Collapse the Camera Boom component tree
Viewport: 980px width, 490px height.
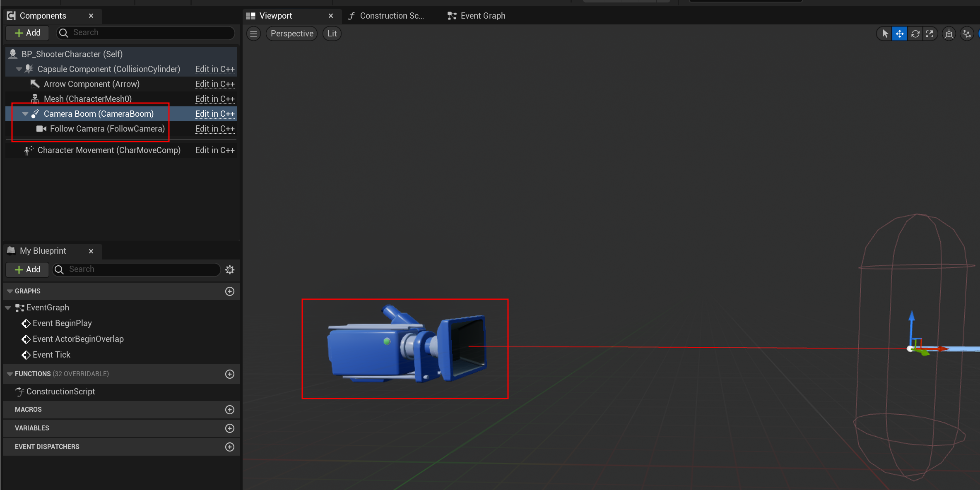click(25, 114)
